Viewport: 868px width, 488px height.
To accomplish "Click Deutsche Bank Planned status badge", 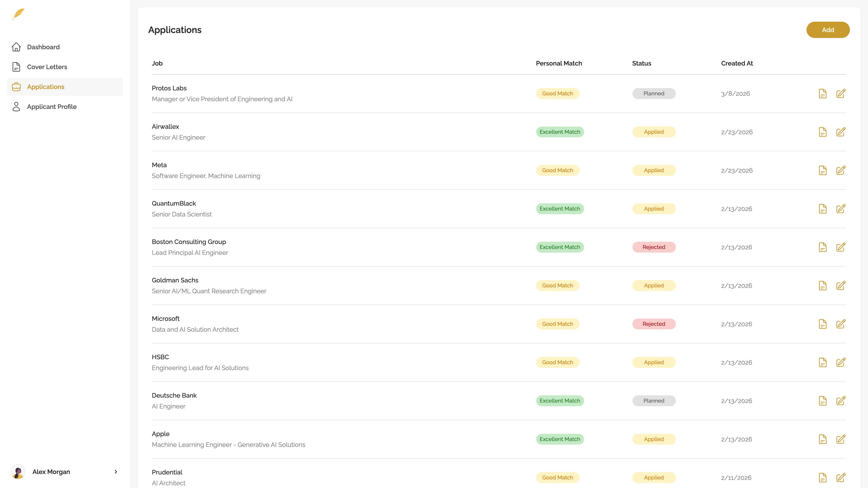I will pyautogui.click(x=654, y=401).
